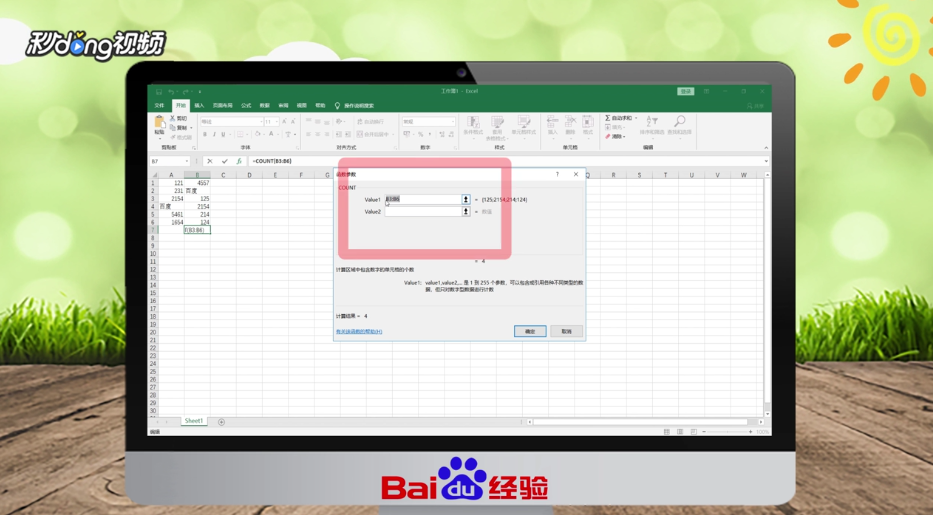This screenshot has height=515, width=933.
Task: Collapse the ribbon using the arrow
Action: click(x=766, y=147)
